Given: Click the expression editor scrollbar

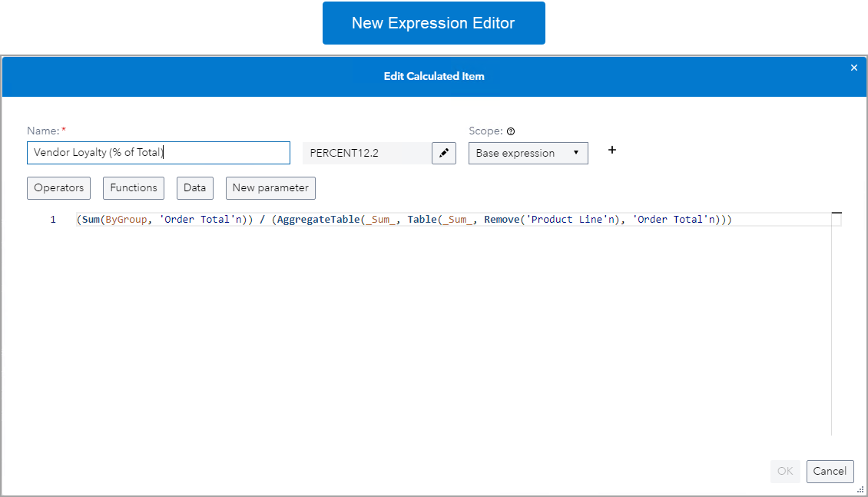Looking at the screenshot, I should coord(837,214).
